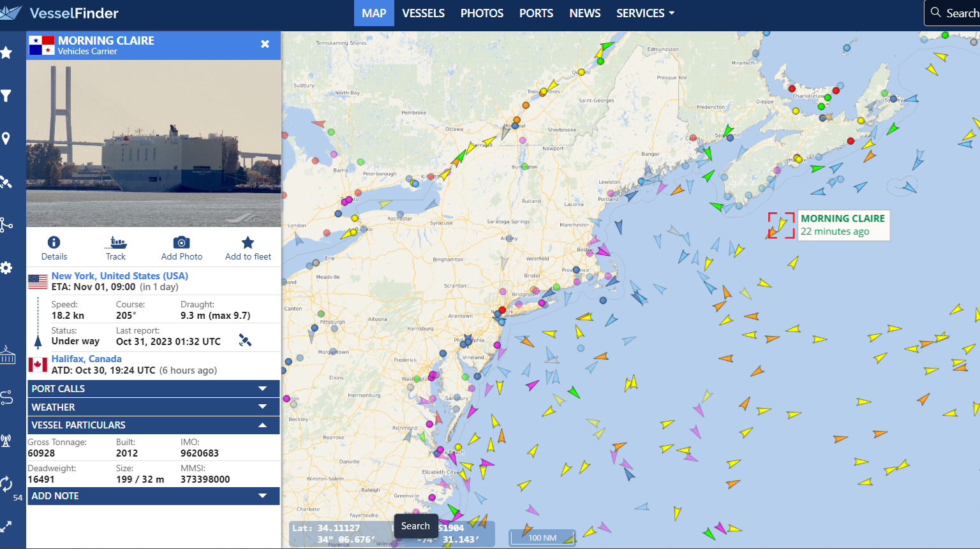Image resolution: width=980 pixels, height=549 pixels.
Task: Open the SERVICES dropdown menu
Action: coord(645,13)
